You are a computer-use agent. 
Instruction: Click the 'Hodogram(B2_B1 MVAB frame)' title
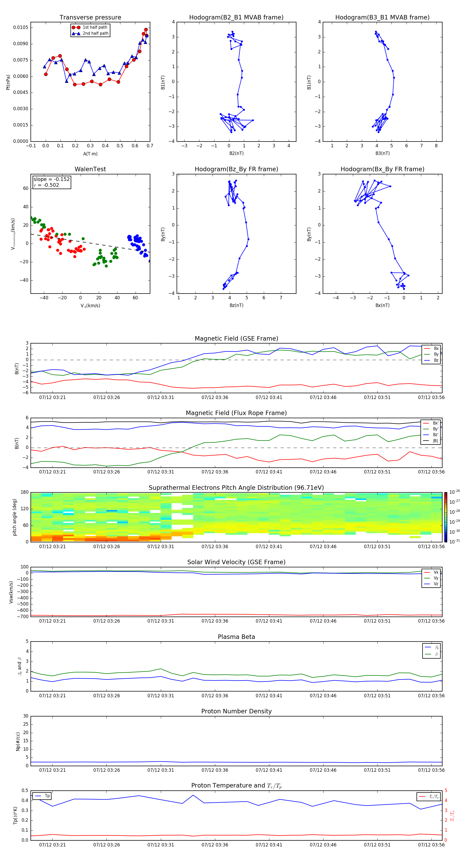click(x=236, y=17)
